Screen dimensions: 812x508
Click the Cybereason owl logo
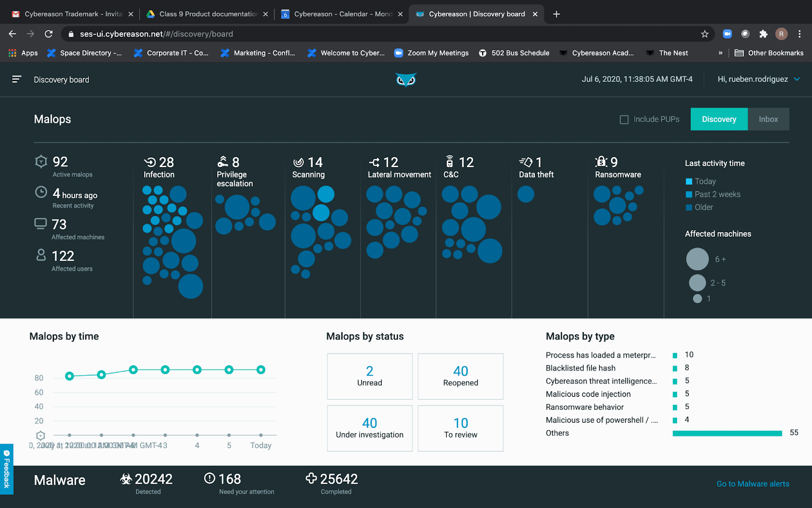click(x=405, y=79)
